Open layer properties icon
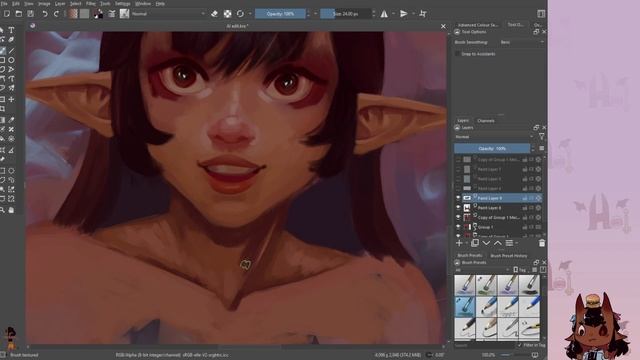 coord(509,243)
